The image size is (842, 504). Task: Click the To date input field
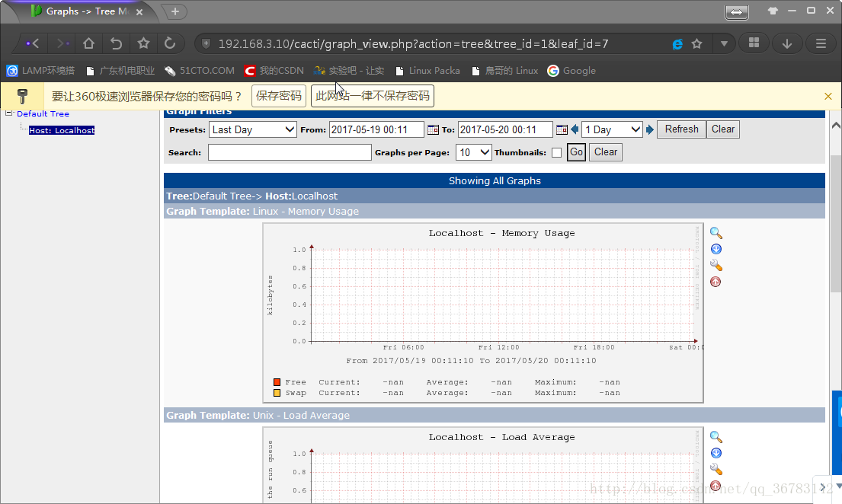[x=504, y=129]
